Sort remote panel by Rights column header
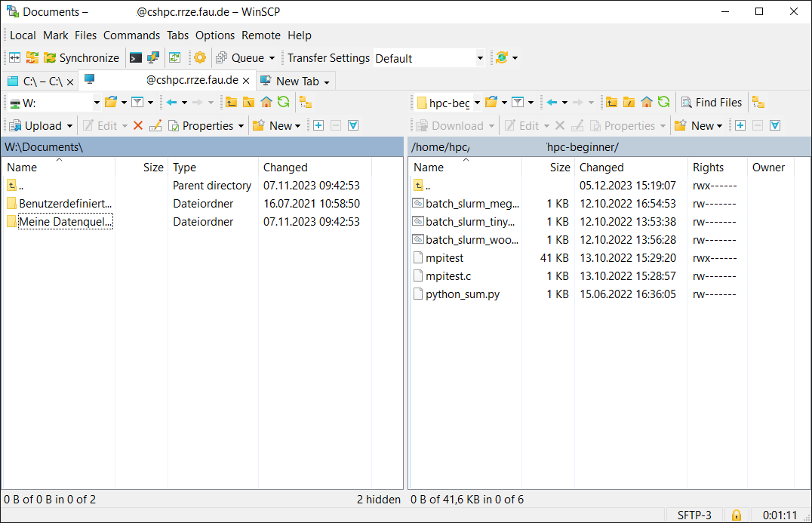The image size is (812, 523). tap(716, 168)
